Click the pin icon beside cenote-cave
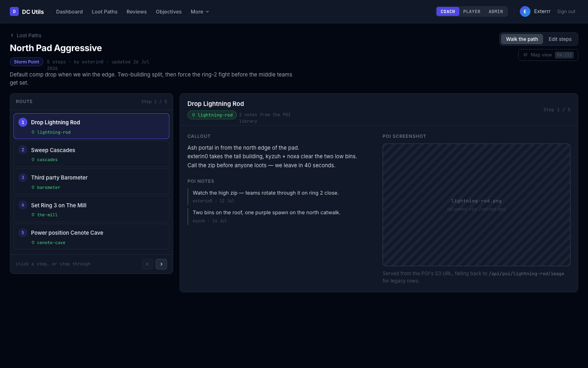 pyautogui.click(x=33, y=242)
